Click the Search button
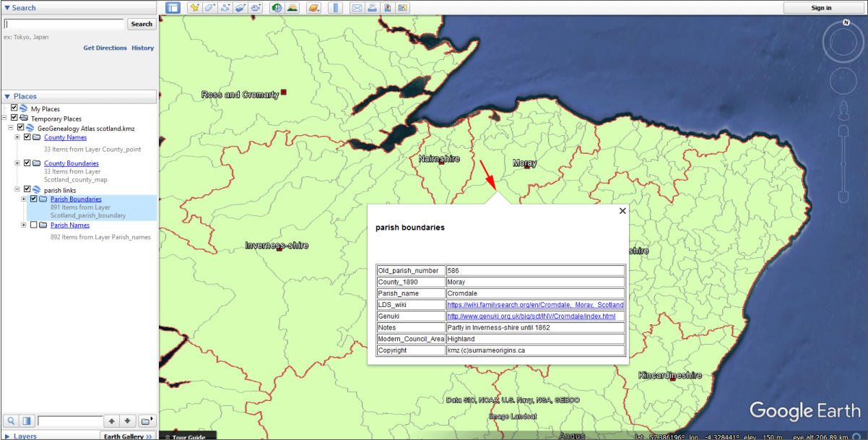This screenshot has width=868, height=440. (142, 24)
